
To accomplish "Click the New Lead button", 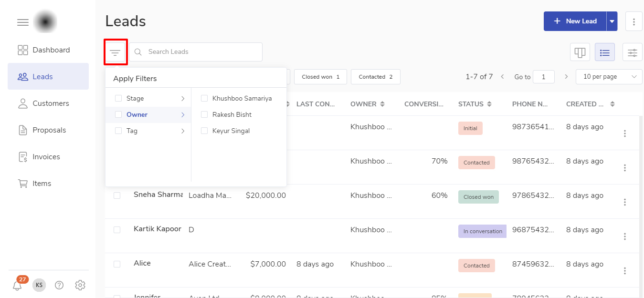I will pos(575,21).
